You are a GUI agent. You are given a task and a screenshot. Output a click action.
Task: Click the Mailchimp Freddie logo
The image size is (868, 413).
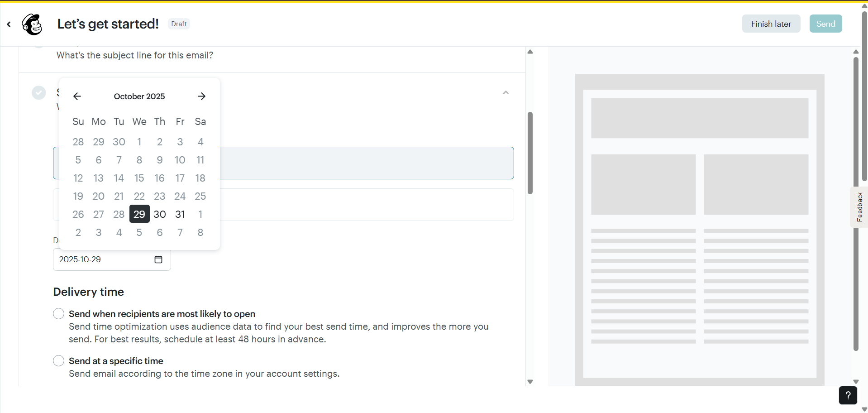pos(32,24)
